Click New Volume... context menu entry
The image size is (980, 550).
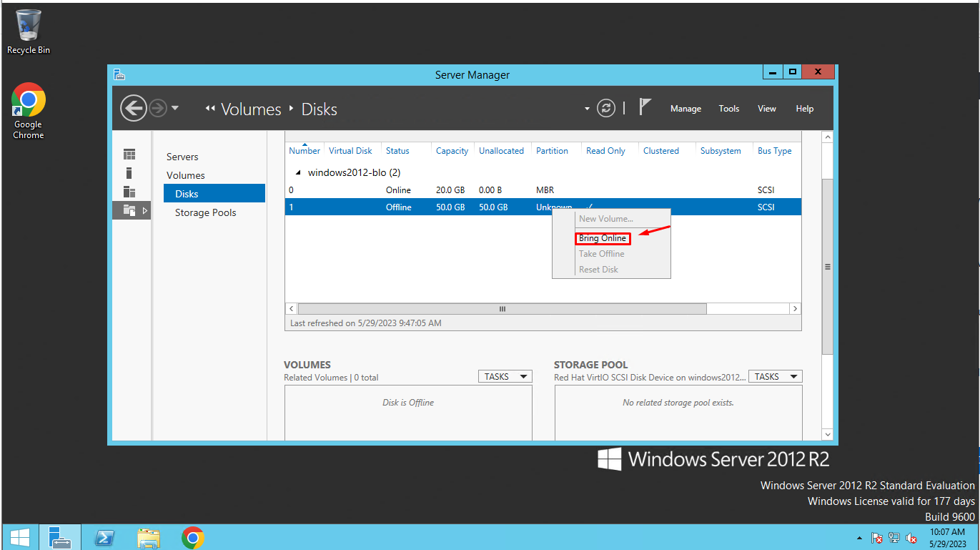click(x=606, y=219)
